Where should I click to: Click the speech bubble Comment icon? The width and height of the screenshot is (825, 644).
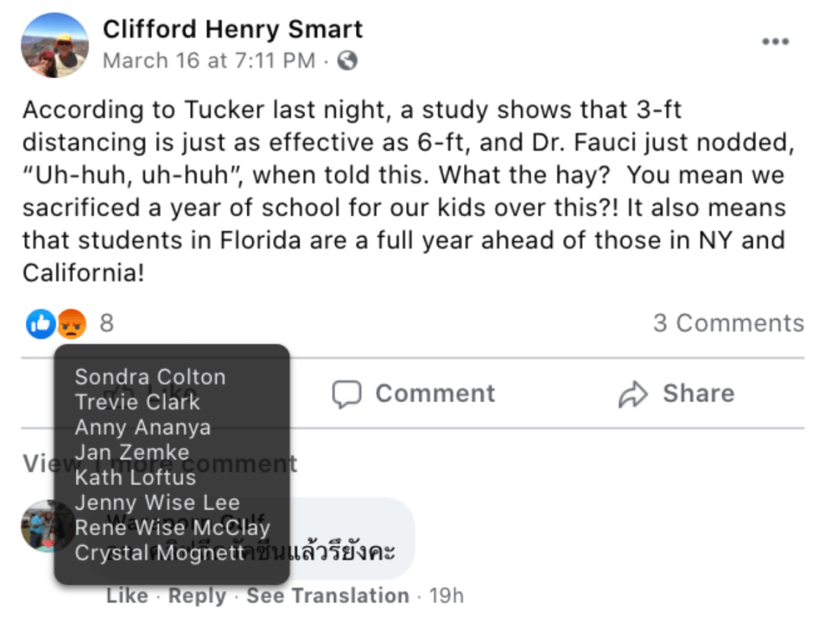[x=346, y=394]
